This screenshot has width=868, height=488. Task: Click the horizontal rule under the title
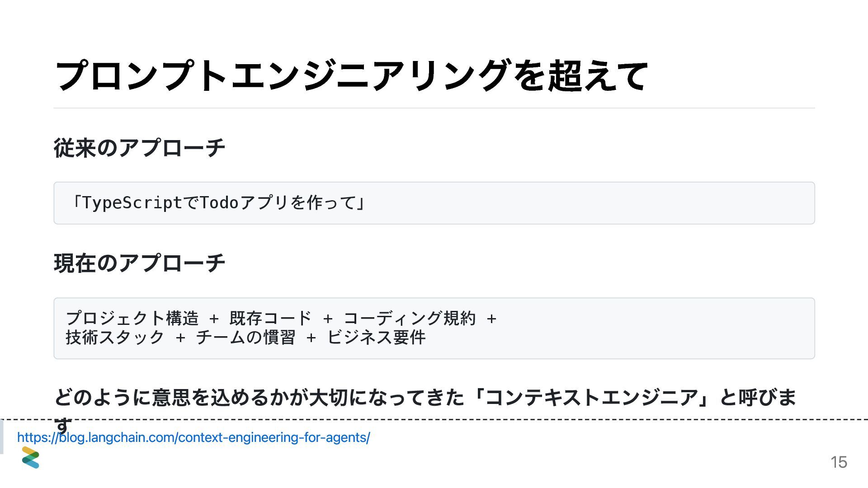[434, 108]
